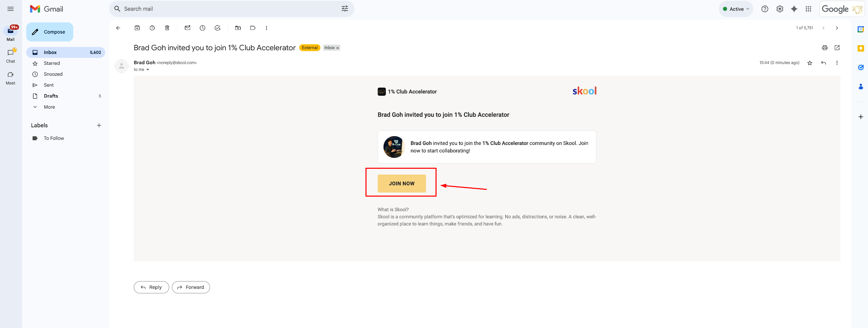
Task: Archive this email with the toolbar icon
Action: 137,28
